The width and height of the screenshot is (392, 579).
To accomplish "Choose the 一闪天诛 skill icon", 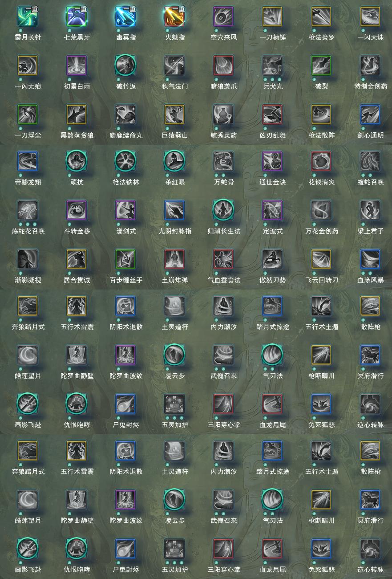I will (370, 16).
